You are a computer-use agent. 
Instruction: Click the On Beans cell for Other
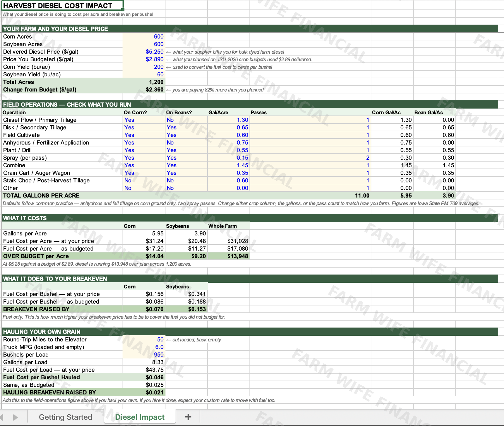(186, 188)
